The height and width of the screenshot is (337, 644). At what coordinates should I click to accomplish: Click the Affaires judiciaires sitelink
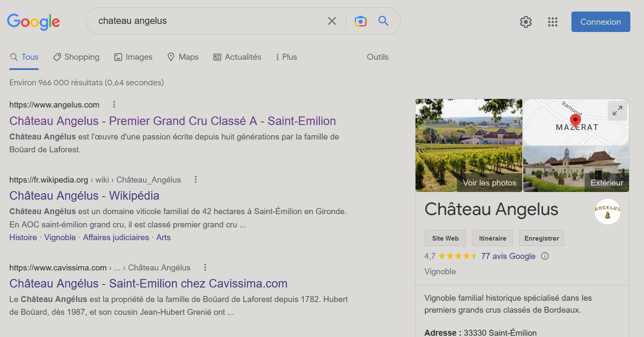point(116,238)
